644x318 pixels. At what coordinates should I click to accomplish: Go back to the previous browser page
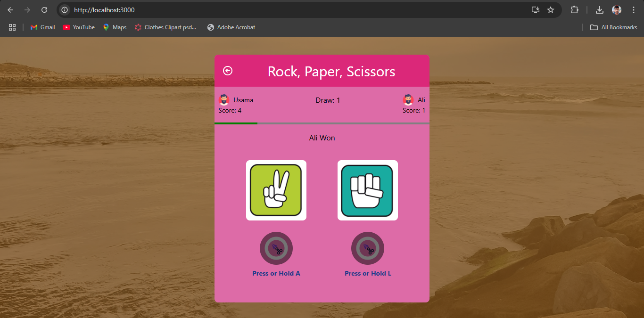[x=10, y=10]
